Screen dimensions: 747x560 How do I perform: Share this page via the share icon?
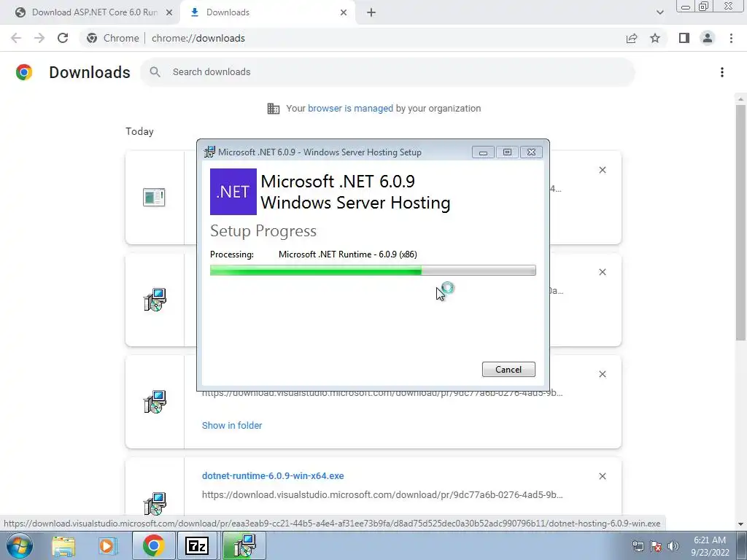[632, 38]
